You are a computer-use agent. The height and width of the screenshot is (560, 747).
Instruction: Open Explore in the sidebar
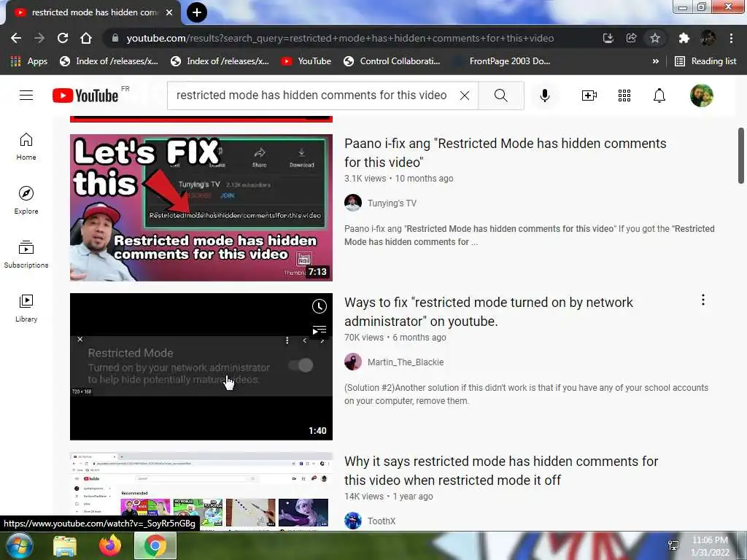coord(26,200)
